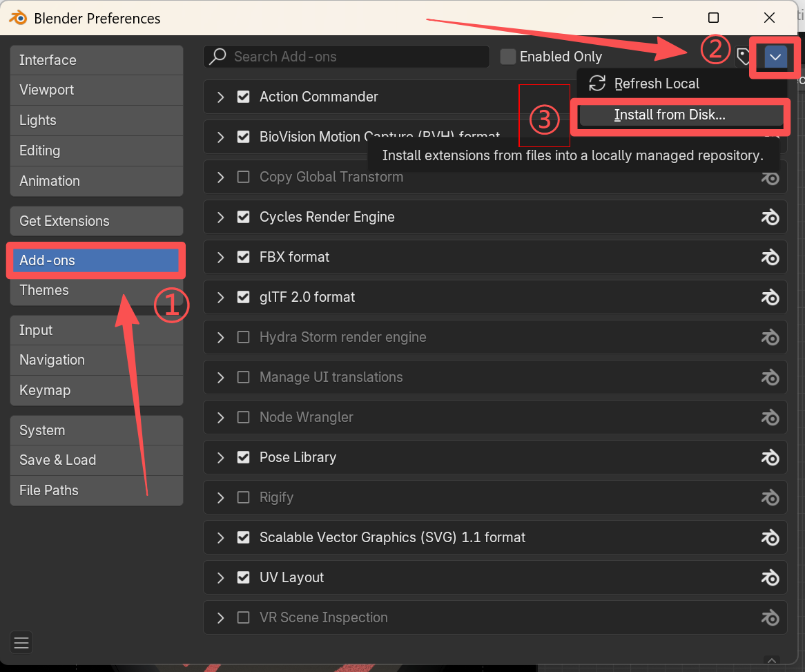This screenshot has width=805, height=672.
Task: Open the File Paths preferences tab
Action: coord(97,490)
